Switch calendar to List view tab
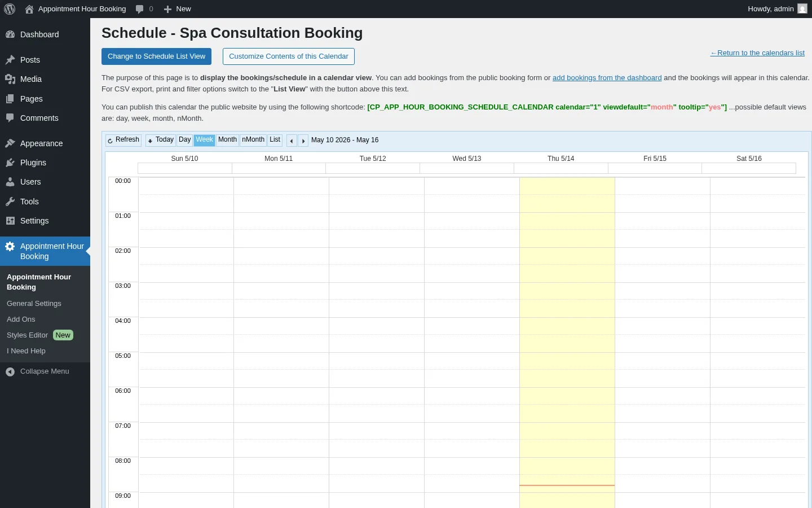The height and width of the screenshot is (508, 812). coord(275,140)
